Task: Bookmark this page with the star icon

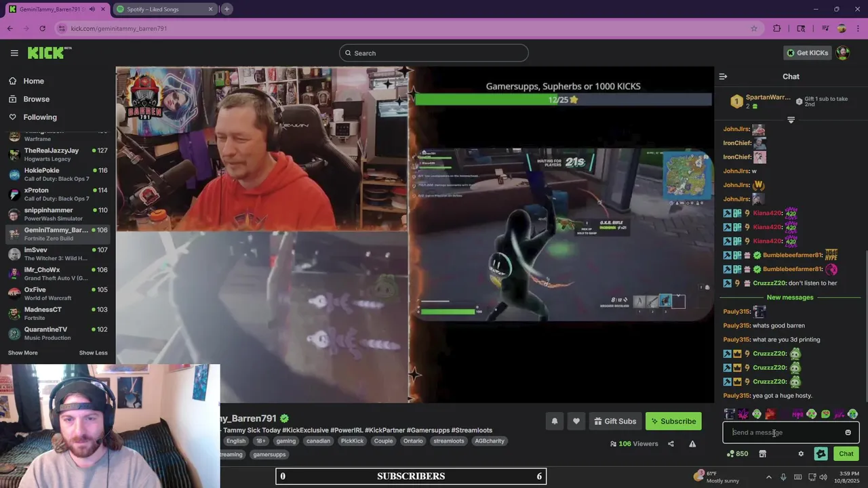Action: pyautogui.click(x=753, y=28)
